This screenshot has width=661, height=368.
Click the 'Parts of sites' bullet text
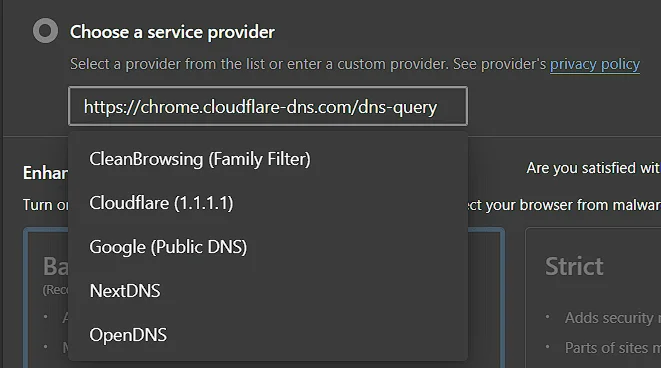(x=613, y=348)
